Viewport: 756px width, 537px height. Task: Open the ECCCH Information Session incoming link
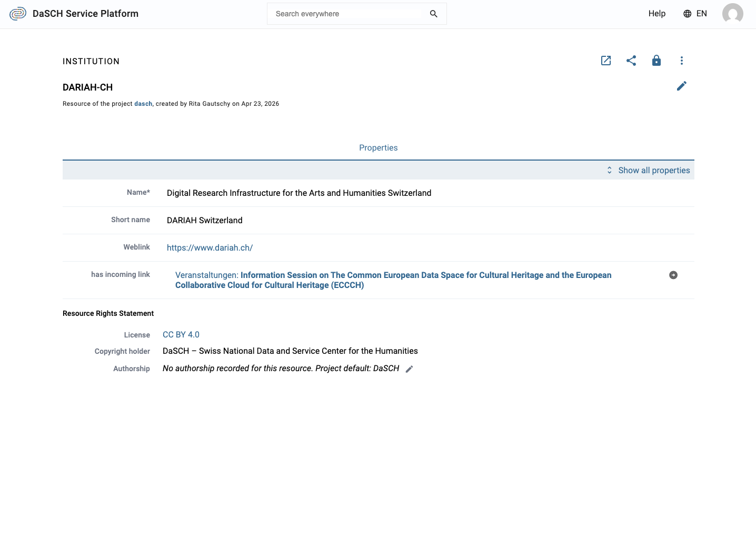393,280
